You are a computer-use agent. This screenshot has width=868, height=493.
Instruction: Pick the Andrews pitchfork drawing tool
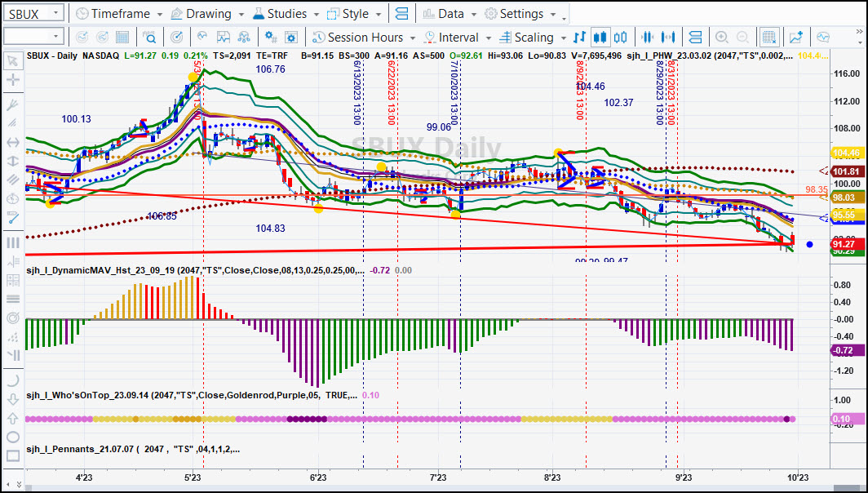point(12,104)
